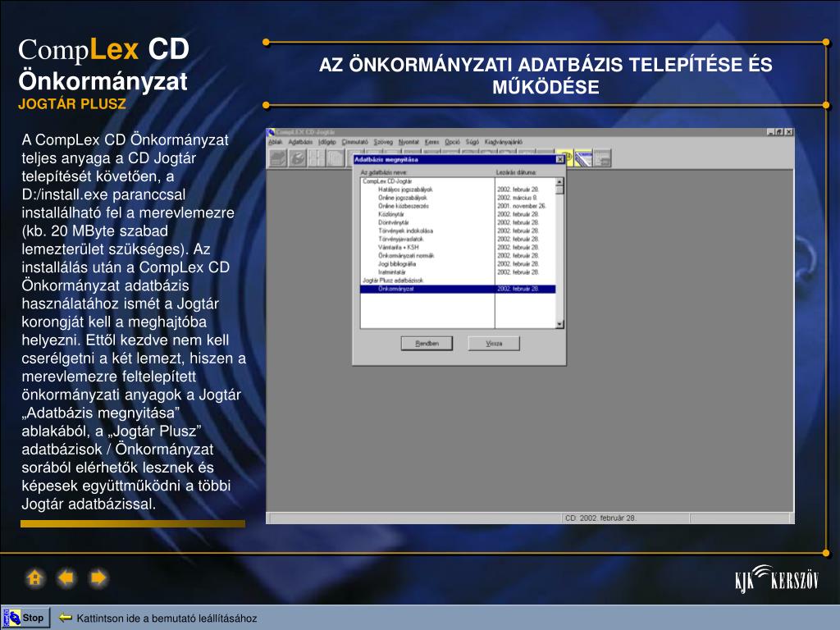
Task: Close the Adatbázis megnyitása dialog
Action: [x=559, y=159]
